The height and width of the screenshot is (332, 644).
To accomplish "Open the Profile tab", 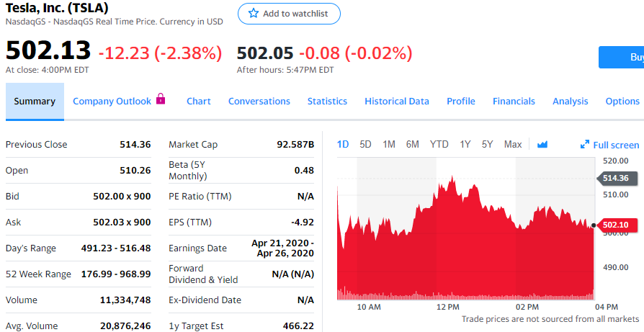I will (460, 102).
